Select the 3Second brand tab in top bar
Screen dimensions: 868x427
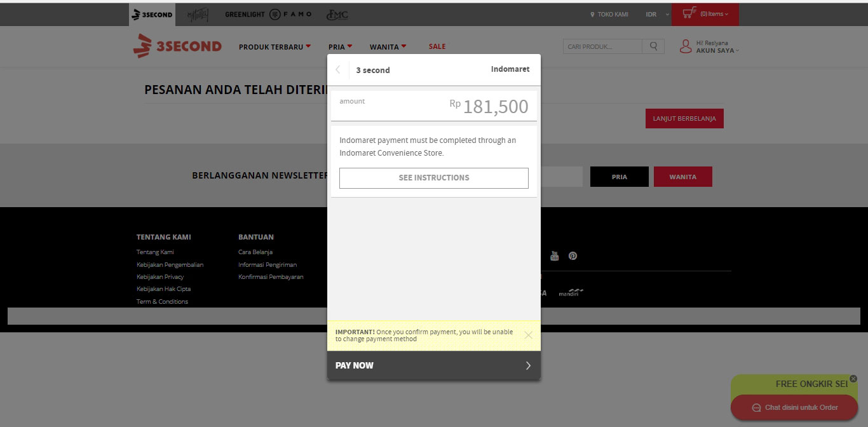tap(152, 15)
